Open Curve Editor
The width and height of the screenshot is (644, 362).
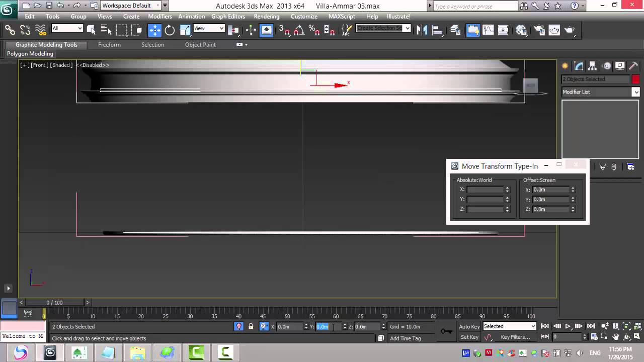tap(488, 30)
